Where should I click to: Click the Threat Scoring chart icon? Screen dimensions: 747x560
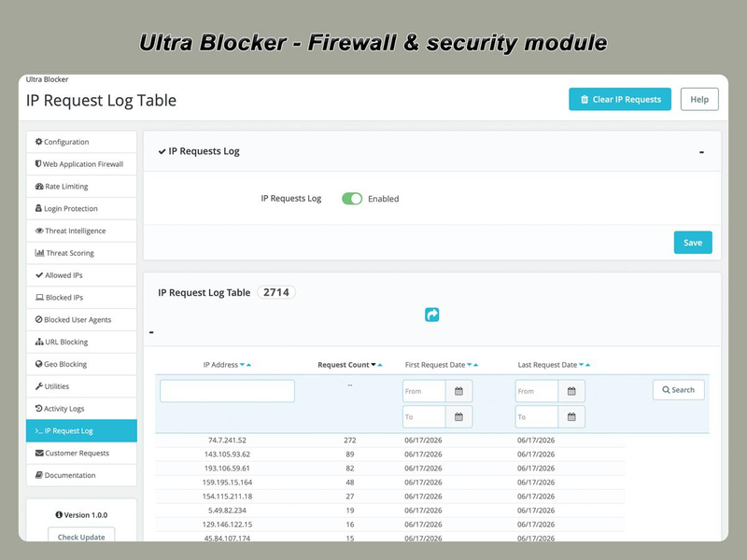click(x=39, y=253)
